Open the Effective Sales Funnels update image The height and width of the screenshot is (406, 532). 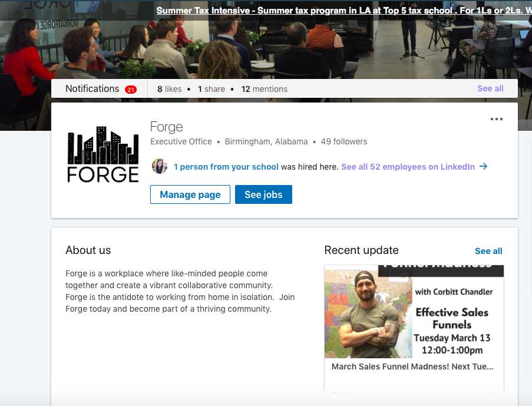414,312
